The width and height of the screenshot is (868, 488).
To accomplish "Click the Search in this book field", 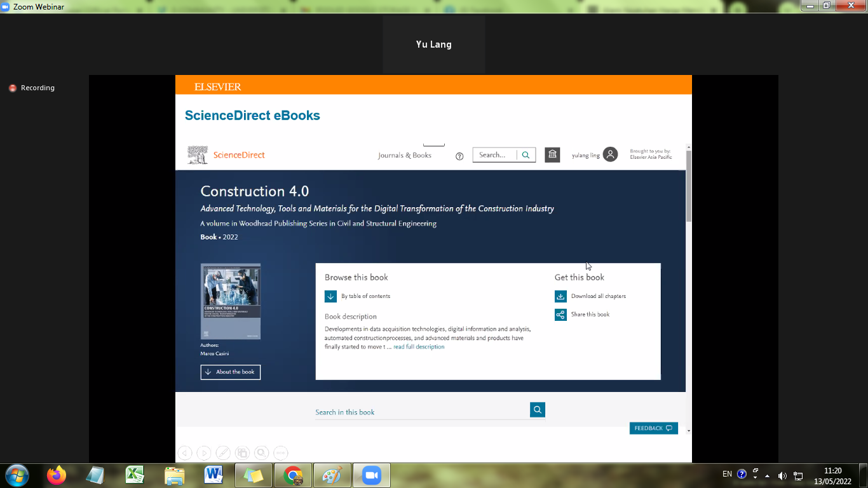I will tap(422, 412).
